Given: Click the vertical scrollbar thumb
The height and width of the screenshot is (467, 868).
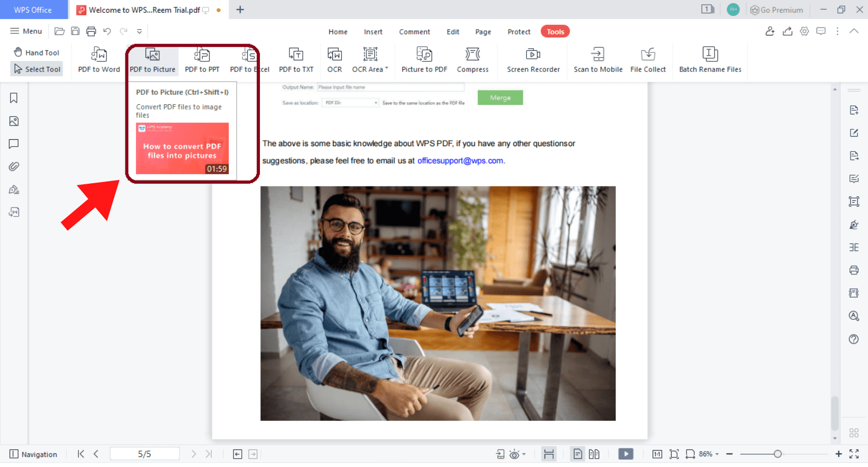Looking at the screenshot, I should [x=835, y=413].
